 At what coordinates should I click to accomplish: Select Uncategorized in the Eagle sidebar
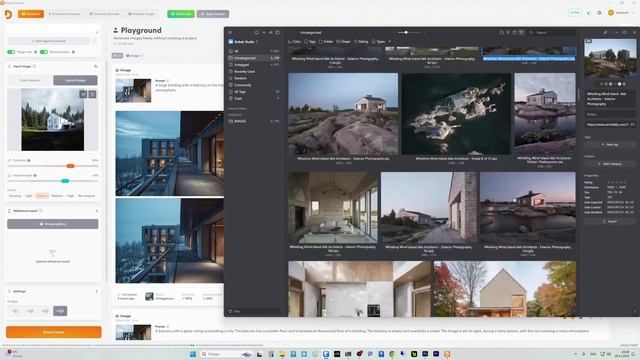pyautogui.click(x=254, y=58)
